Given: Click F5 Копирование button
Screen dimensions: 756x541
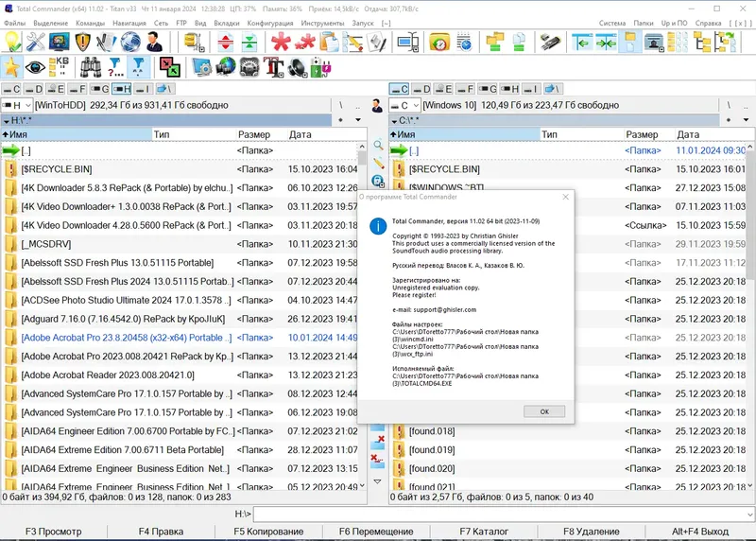Looking at the screenshot, I should [268, 532].
